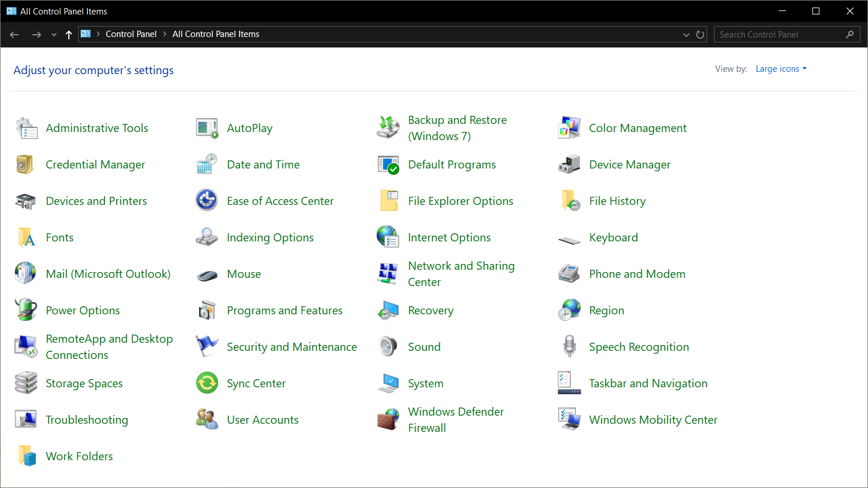Screen dimensions: 868x488
Task: Open the File Explorer Options icon
Action: click(388, 201)
